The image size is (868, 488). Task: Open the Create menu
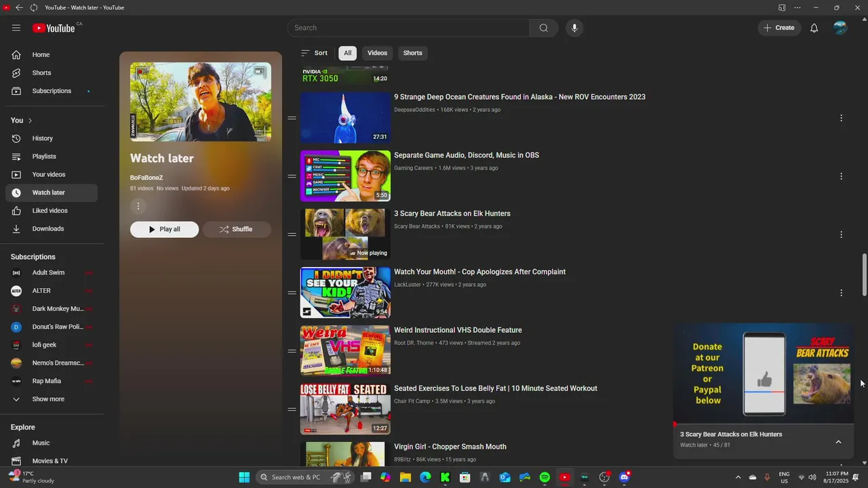point(779,28)
